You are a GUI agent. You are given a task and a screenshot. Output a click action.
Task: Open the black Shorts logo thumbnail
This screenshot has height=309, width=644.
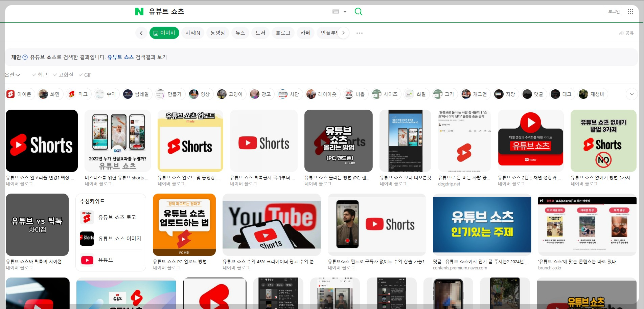(42, 141)
